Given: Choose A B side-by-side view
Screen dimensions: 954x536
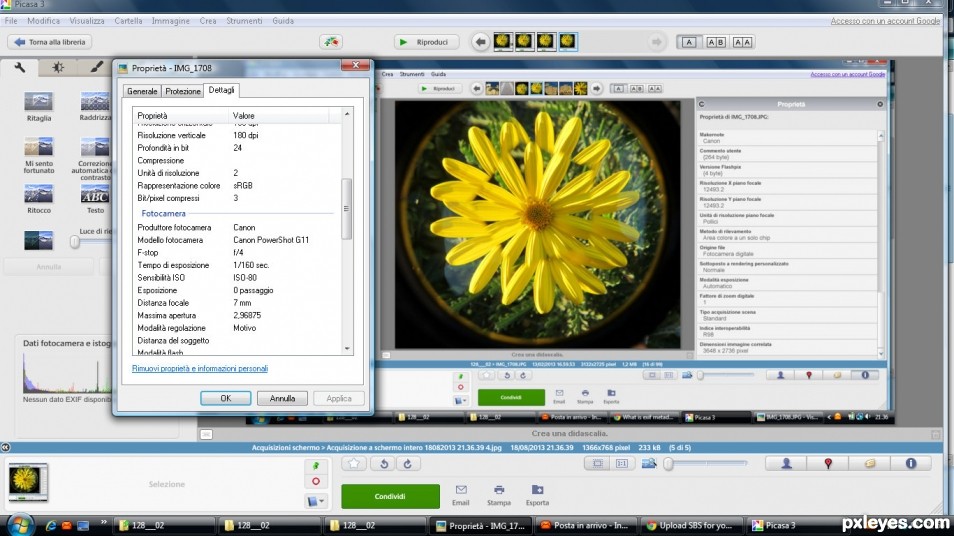Looking at the screenshot, I should click(716, 42).
